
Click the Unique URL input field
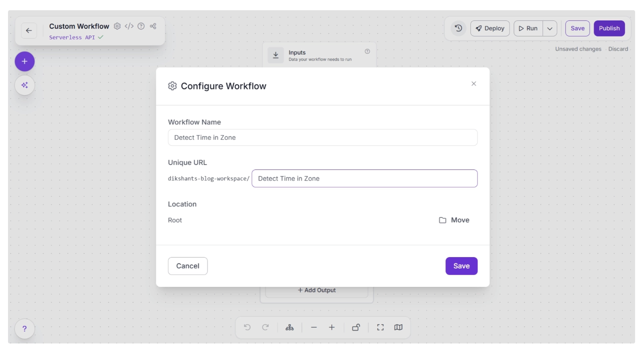pyautogui.click(x=364, y=178)
